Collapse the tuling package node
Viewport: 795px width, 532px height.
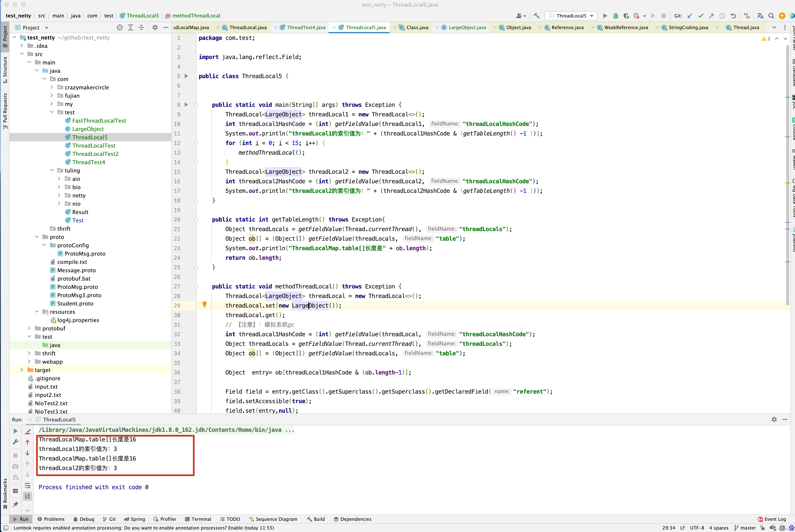52,170
